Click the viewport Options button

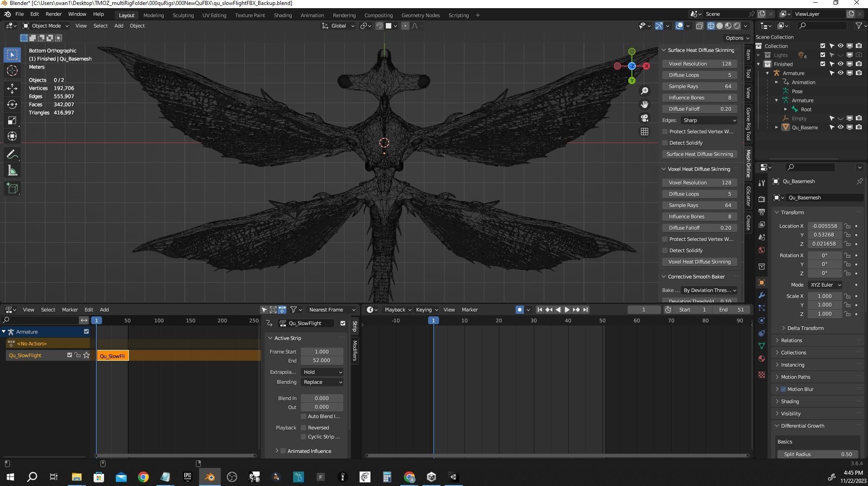737,38
